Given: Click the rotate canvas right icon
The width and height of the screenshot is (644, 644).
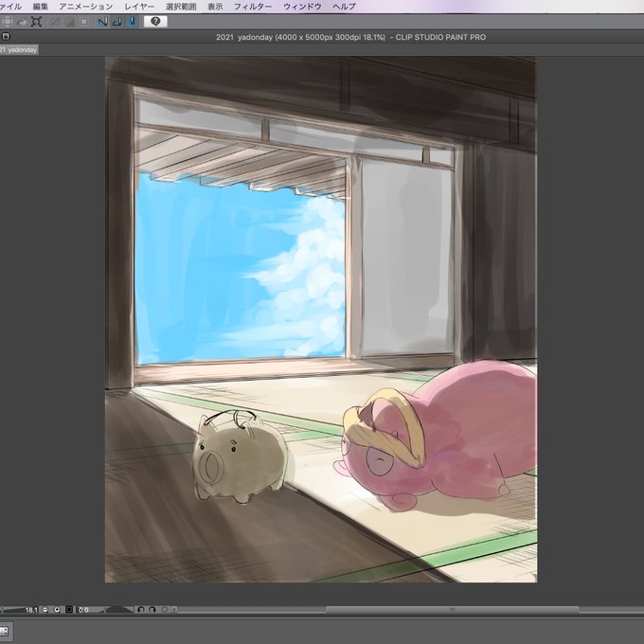Looking at the screenshot, I should point(152,610).
